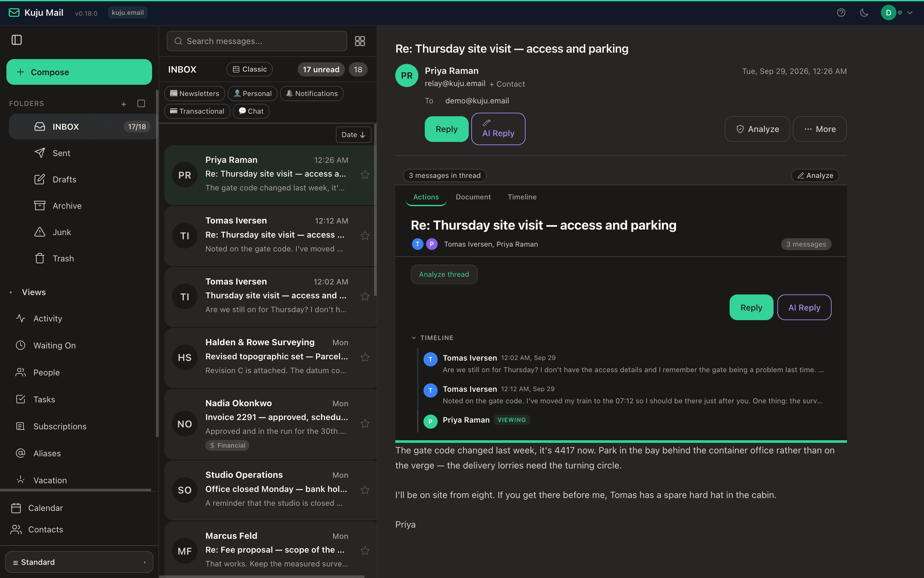924x578 pixels.
Task: Click Analyze thread button
Action: click(x=444, y=275)
